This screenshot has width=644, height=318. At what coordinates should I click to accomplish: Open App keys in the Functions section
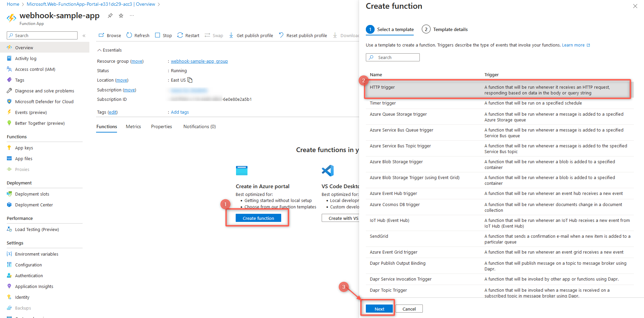click(x=24, y=147)
